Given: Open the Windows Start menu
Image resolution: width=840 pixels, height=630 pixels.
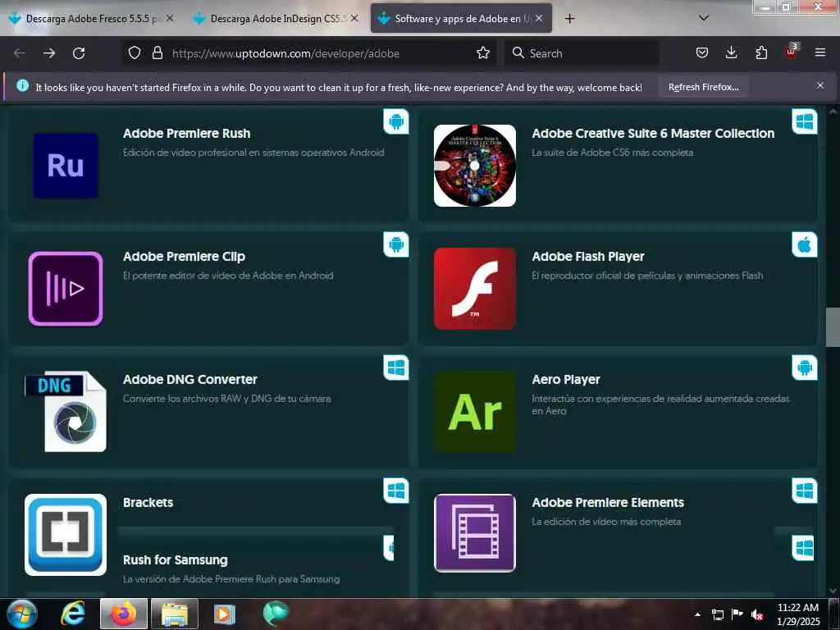Looking at the screenshot, I should [x=22, y=614].
